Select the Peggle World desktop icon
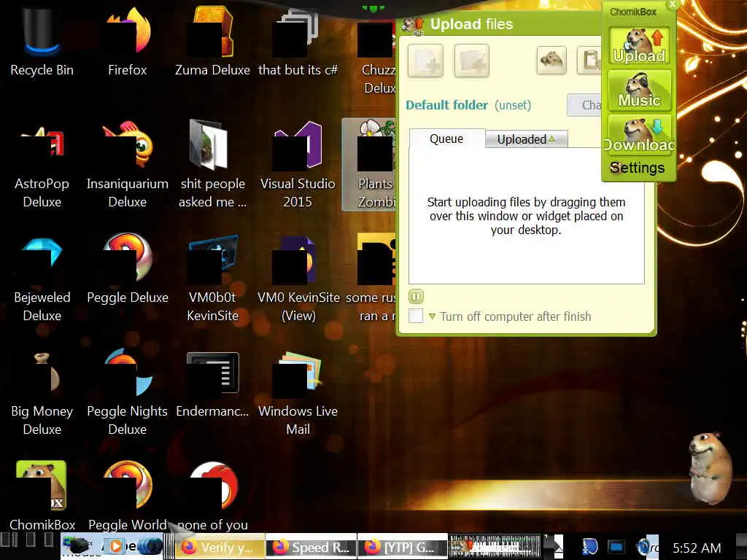This screenshot has width=747, height=560. (127, 495)
